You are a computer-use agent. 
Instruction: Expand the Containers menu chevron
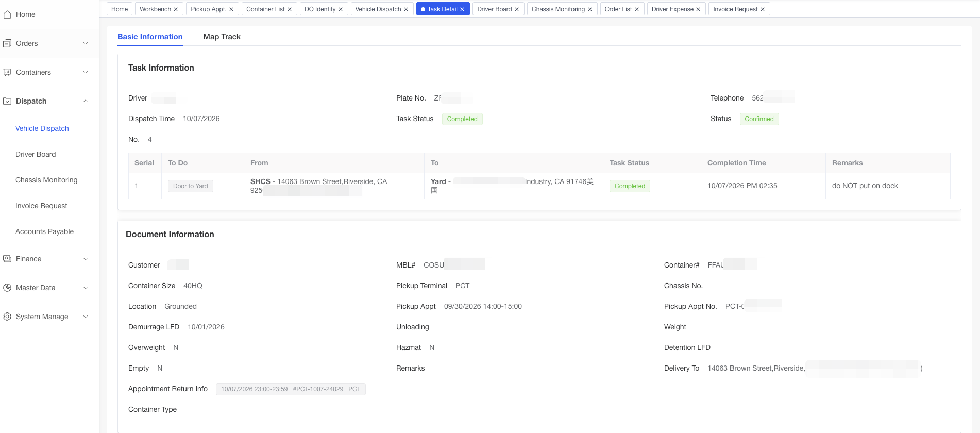86,72
